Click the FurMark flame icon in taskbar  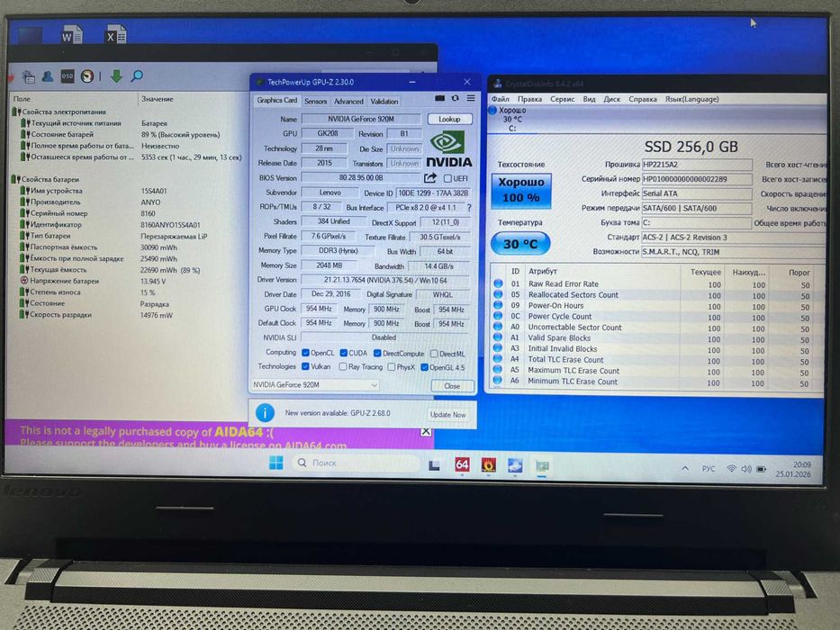[x=488, y=465]
